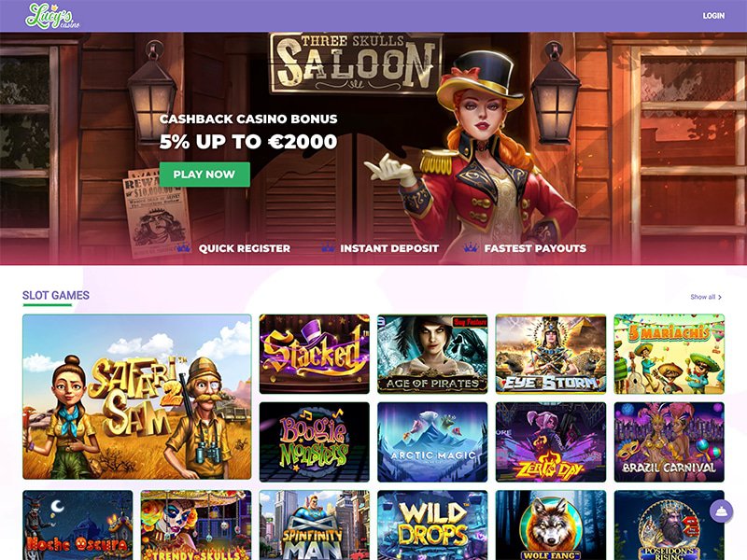The height and width of the screenshot is (560, 747).
Task: Open the Boogie Monsters game
Action: [x=315, y=441]
